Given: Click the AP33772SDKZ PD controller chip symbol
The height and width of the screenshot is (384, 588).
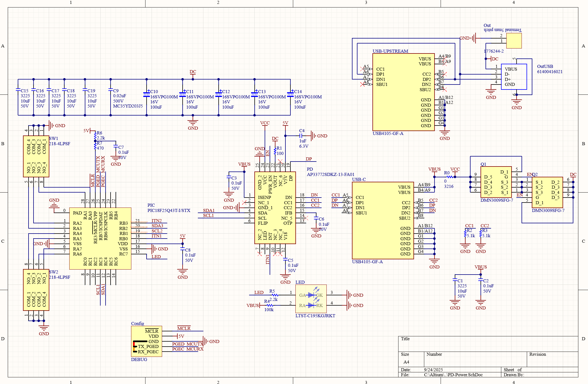Looking at the screenshot, I should (x=275, y=208).
